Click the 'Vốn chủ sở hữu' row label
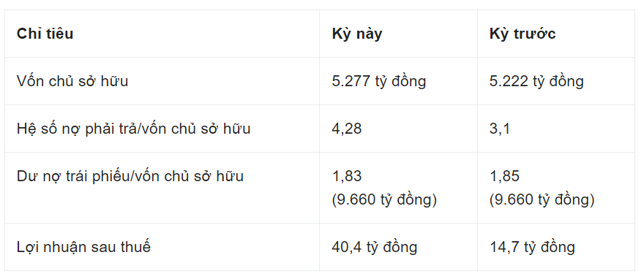The image size is (644, 274). pos(72,81)
